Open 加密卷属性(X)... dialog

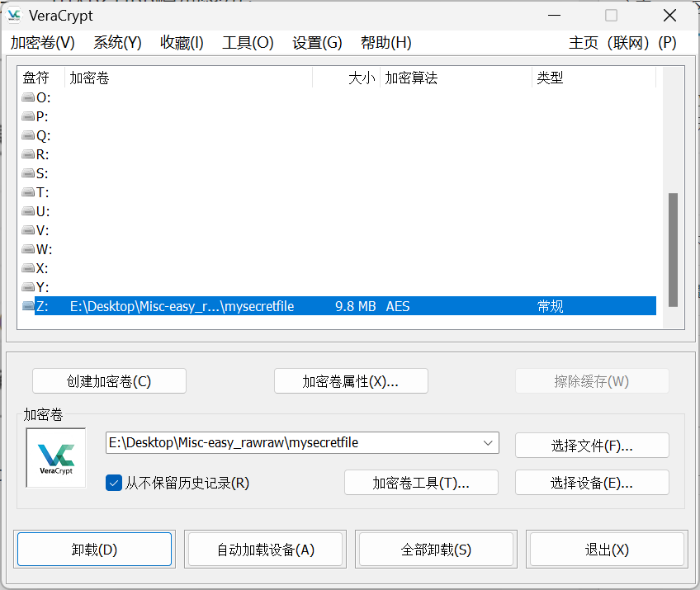[351, 381]
